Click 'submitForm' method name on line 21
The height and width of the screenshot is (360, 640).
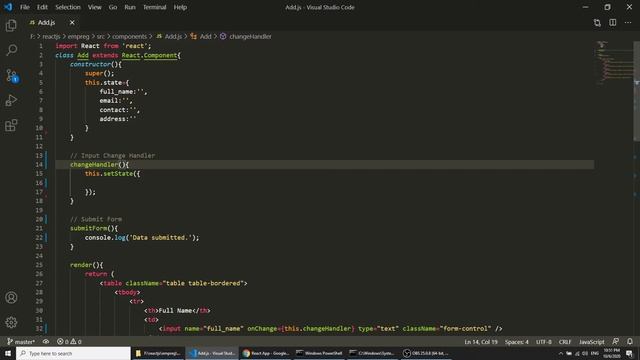pos(89,228)
